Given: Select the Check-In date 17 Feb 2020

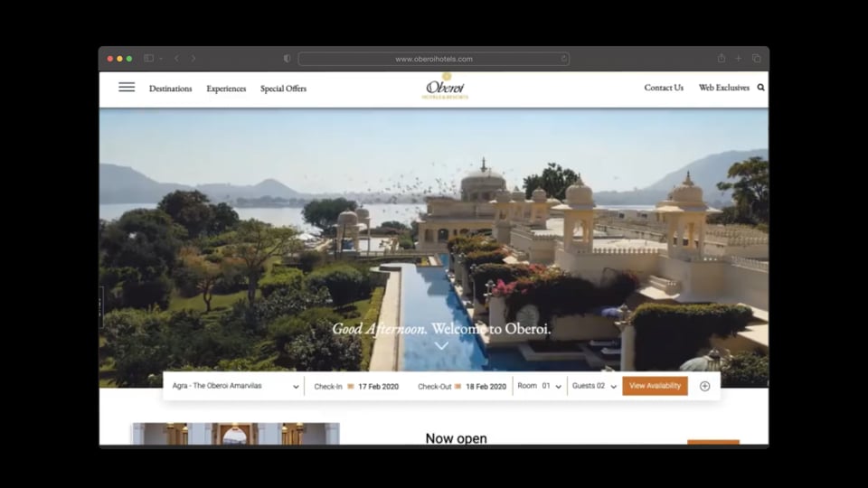Looking at the screenshot, I should click(x=378, y=387).
